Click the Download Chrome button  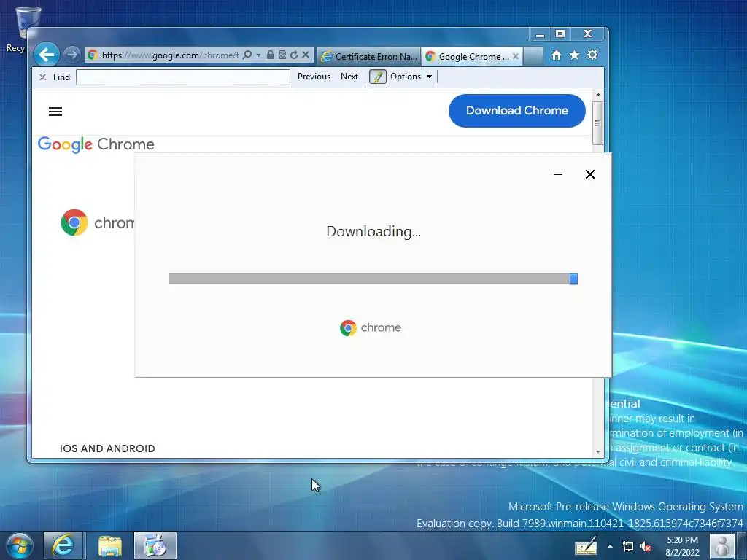point(517,111)
